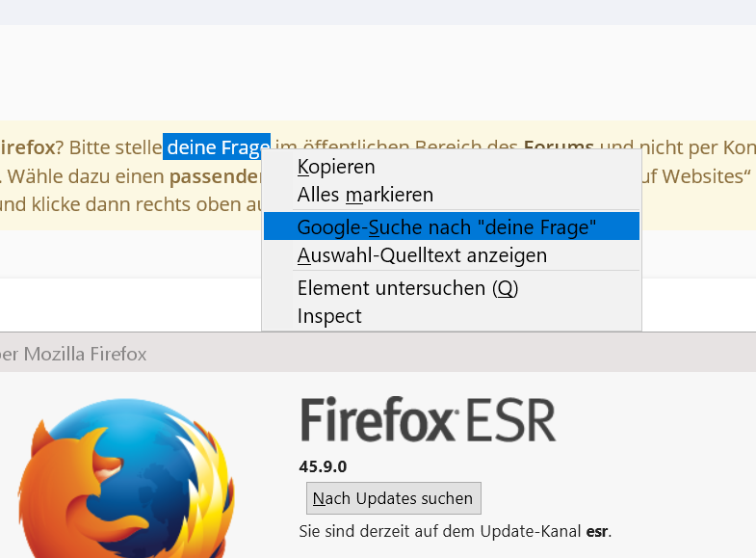Viewport: 756px width, 558px height.
Task: Click the bold word Forums
Action: tap(559, 147)
